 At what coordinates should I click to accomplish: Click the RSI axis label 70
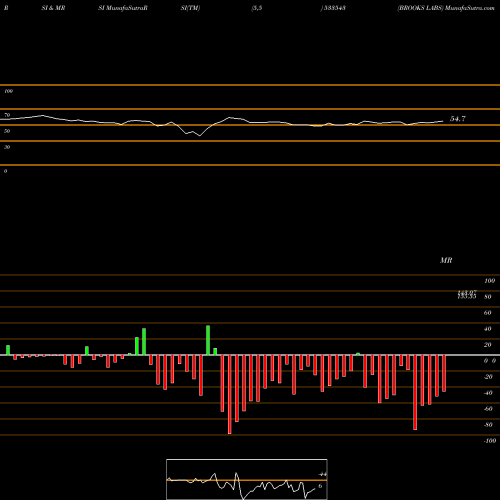coord(7,115)
